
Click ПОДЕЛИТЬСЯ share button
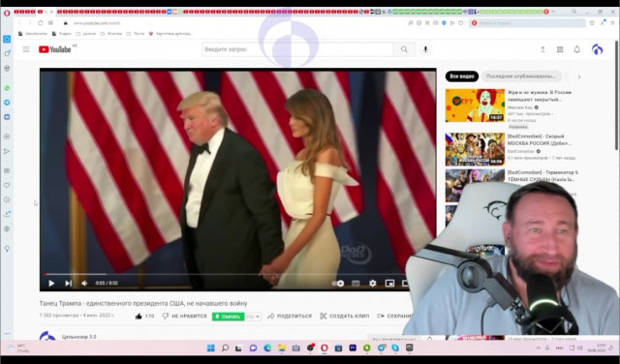tap(290, 317)
